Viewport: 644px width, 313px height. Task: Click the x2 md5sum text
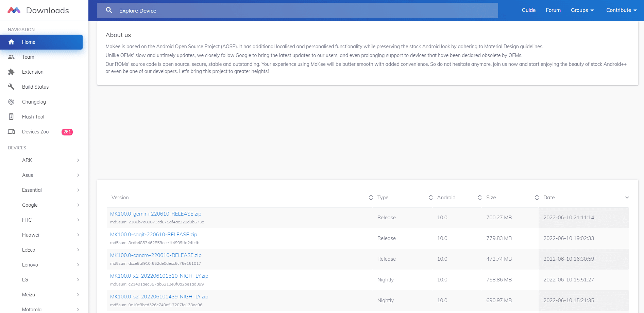click(x=157, y=284)
